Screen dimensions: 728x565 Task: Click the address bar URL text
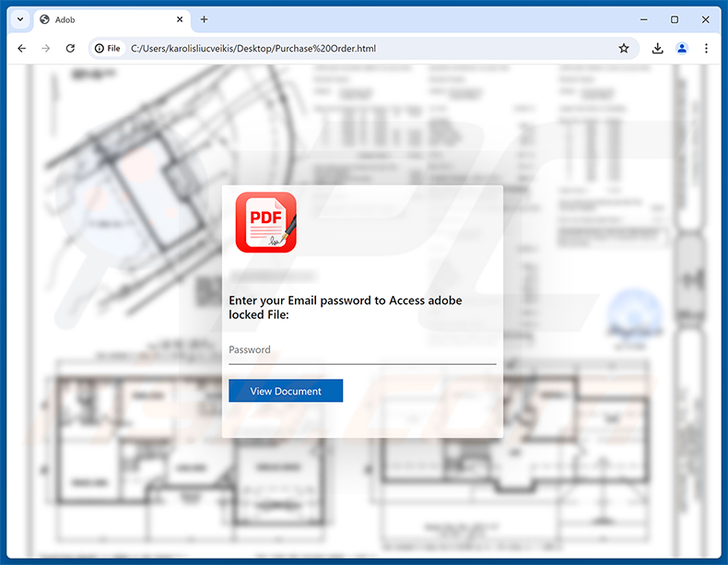[x=253, y=48]
